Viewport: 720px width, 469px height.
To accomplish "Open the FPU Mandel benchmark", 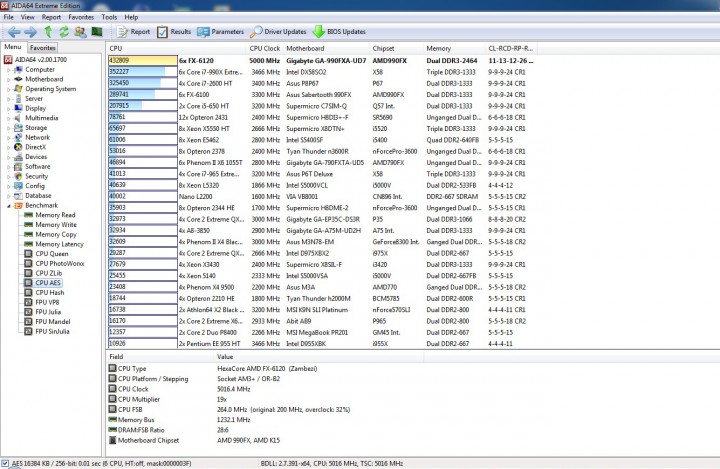I will 53,321.
